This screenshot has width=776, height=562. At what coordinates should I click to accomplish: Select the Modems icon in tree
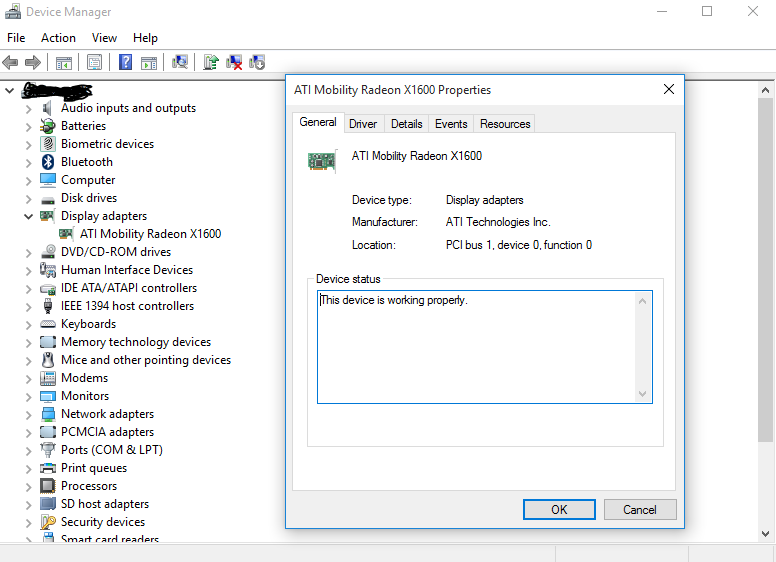[x=48, y=378]
